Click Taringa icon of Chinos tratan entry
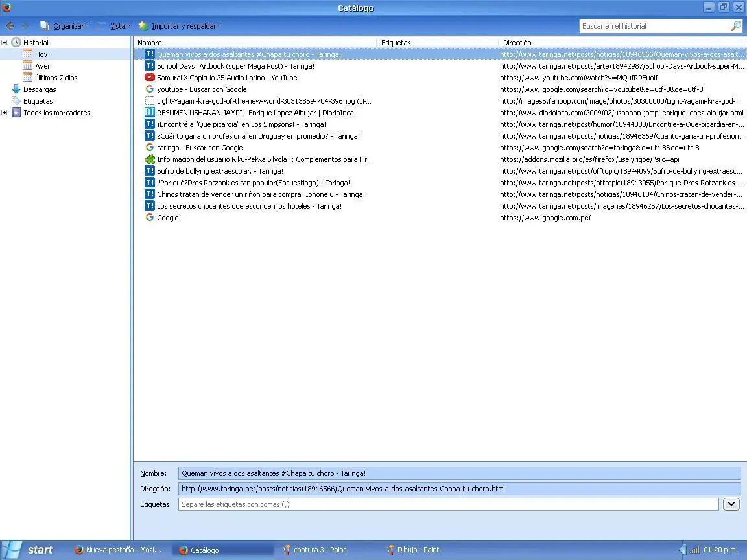This screenshot has width=747, height=560. click(x=150, y=194)
